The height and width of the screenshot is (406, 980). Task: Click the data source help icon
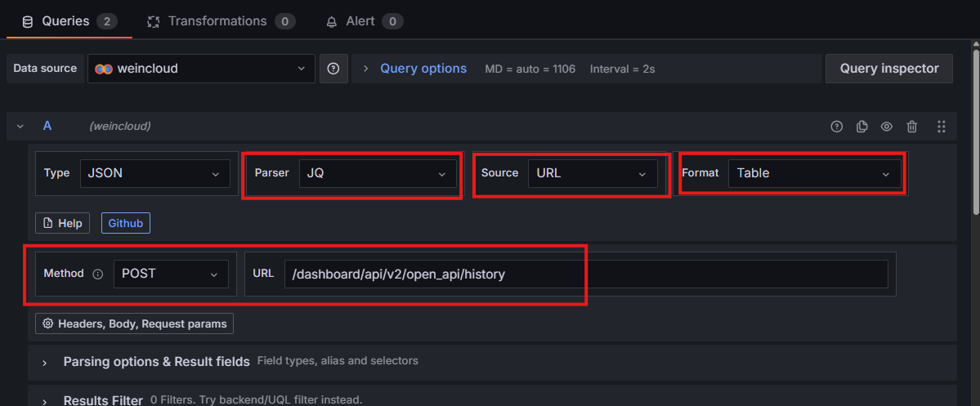333,69
